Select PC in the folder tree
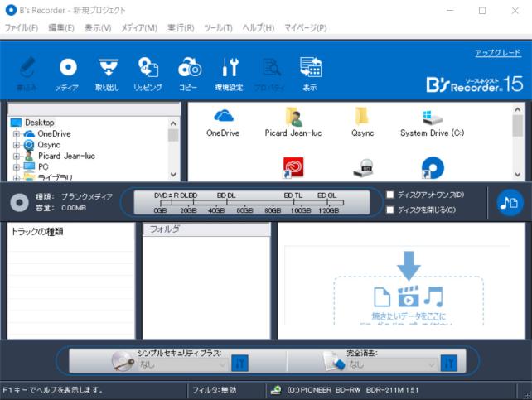The width and height of the screenshot is (532, 400). tap(43, 167)
